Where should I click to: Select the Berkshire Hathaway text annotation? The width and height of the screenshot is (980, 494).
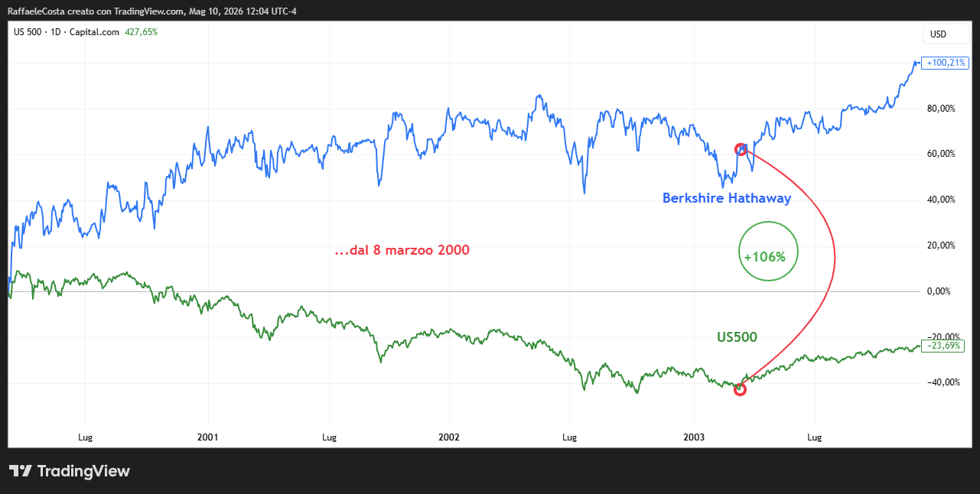pos(727,198)
